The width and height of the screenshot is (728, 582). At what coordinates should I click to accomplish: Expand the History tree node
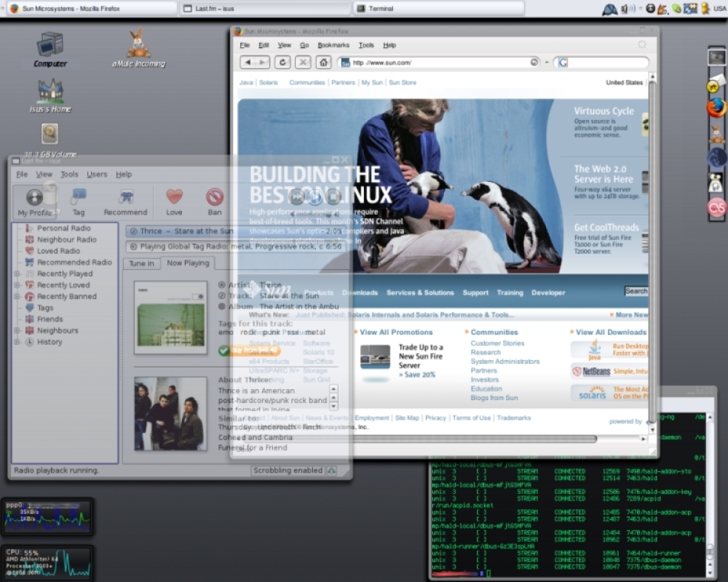pos(17,342)
